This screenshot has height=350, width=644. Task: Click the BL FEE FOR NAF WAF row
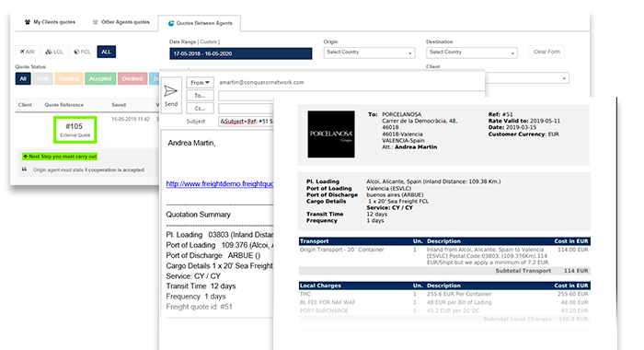pos(444,302)
